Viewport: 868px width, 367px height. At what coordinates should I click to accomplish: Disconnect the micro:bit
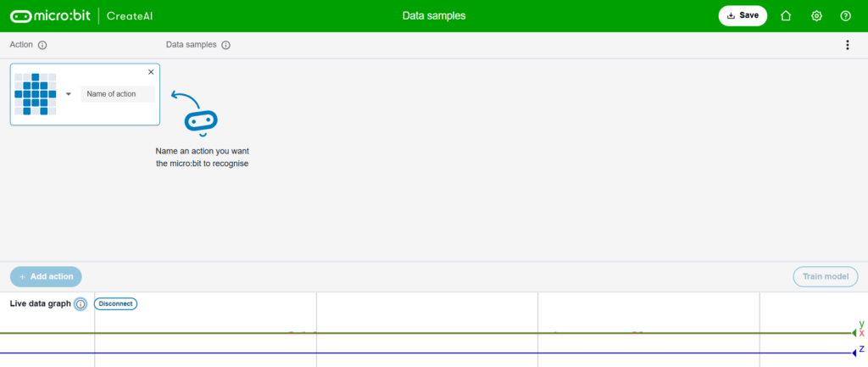point(115,303)
